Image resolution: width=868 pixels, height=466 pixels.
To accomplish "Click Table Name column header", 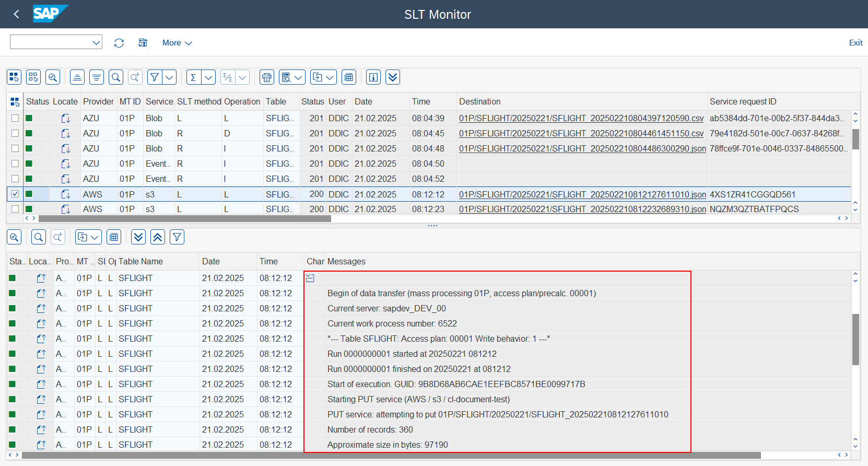I will pos(158,261).
